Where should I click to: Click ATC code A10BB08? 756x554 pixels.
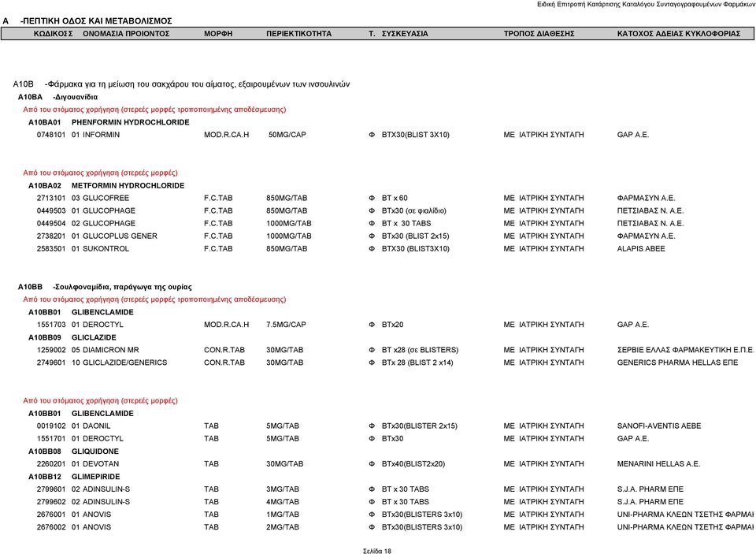[x=45, y=452]
